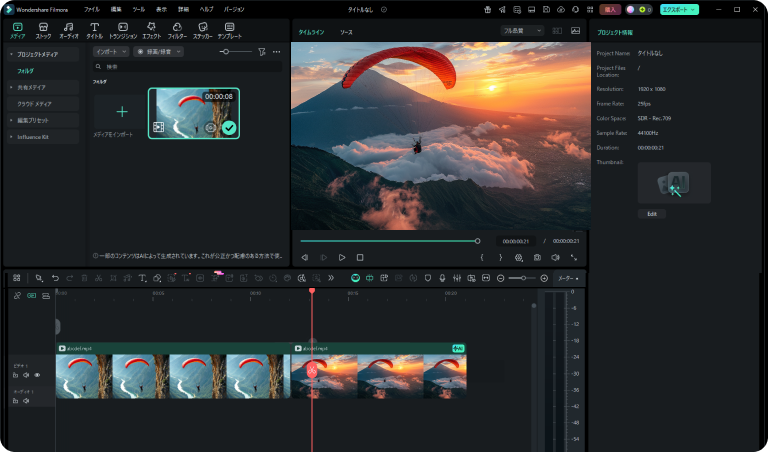This screenshot has height=452, width=768.
Task: Open the フル品質 preview quality dropdown
Action: (x=522, y=31)
